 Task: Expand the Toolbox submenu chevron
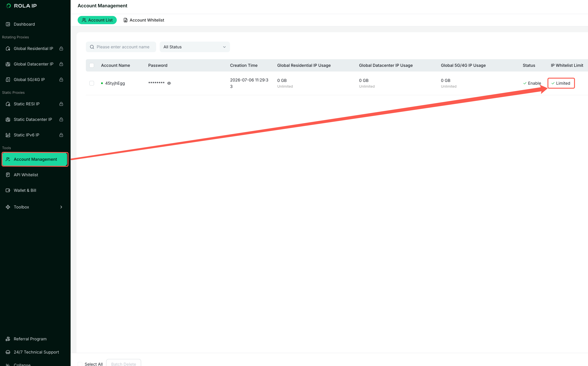tap(61, 207)
